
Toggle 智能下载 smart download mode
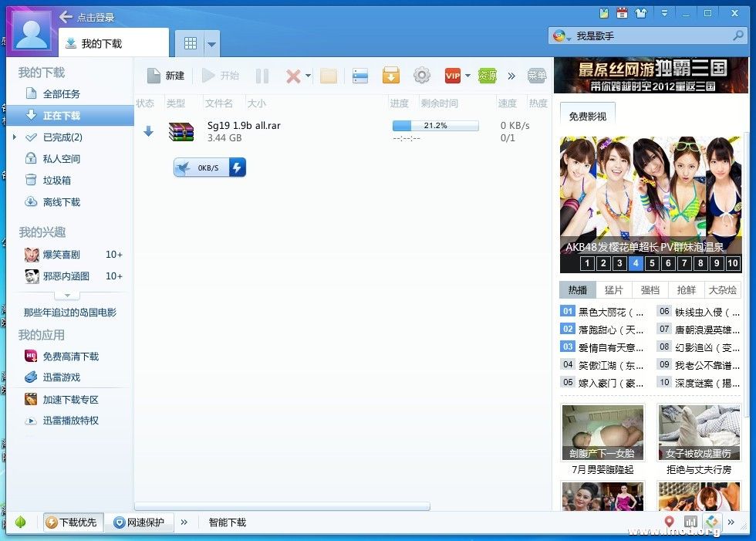(x=226, y=522)
